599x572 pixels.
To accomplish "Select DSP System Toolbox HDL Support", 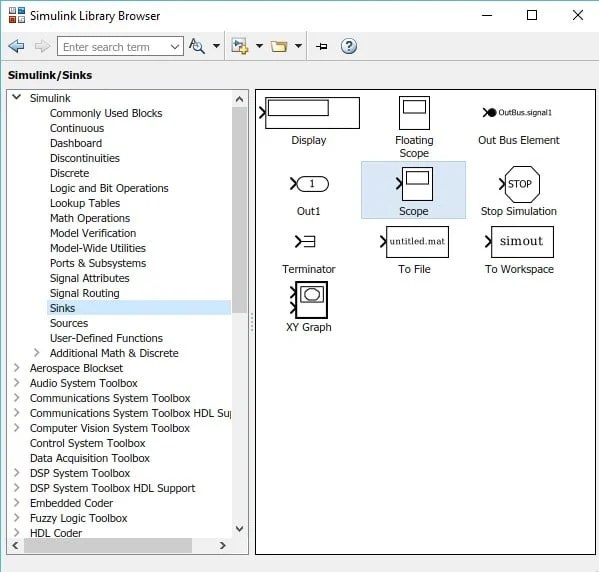I will tap(112, 488).
